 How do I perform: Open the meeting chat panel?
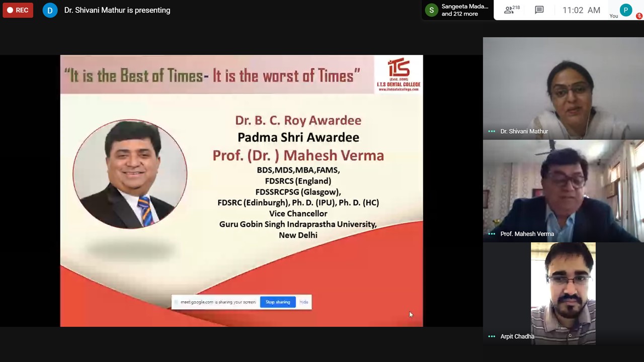pos(539,10)
